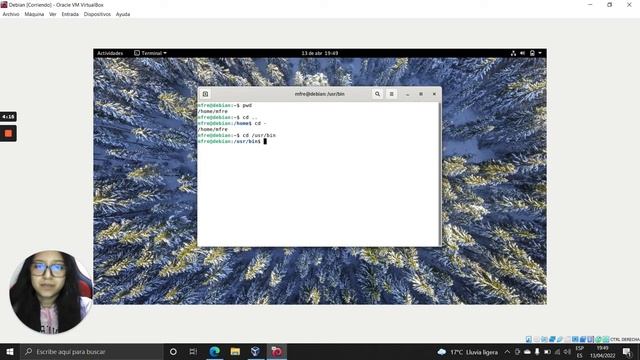This screenshot has width=640, height=360.
Task: Expand the GNOME system menu arrow
Action: coord(540,53)
